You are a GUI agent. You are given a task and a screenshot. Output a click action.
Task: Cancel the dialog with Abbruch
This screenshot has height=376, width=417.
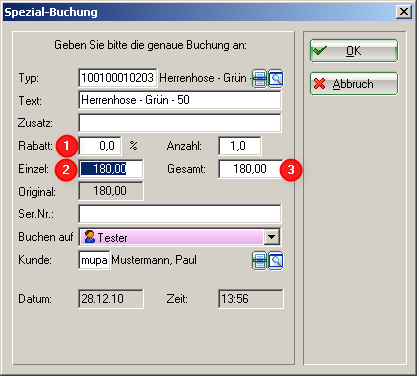pyautogui.click(x=354, y=84)
